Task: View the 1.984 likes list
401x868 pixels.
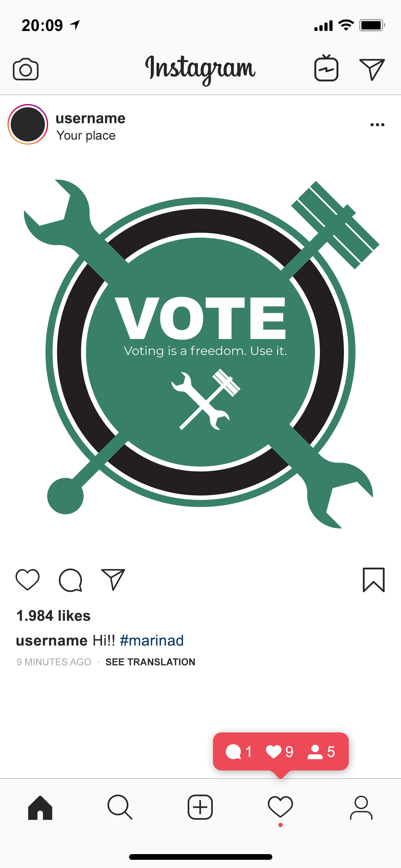Action: click(53, 616)
